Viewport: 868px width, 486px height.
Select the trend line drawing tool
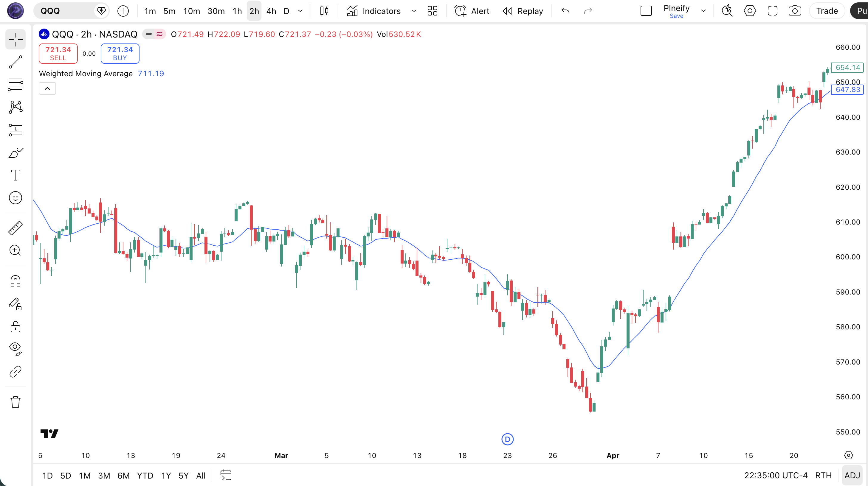click(x=15, y=62)
